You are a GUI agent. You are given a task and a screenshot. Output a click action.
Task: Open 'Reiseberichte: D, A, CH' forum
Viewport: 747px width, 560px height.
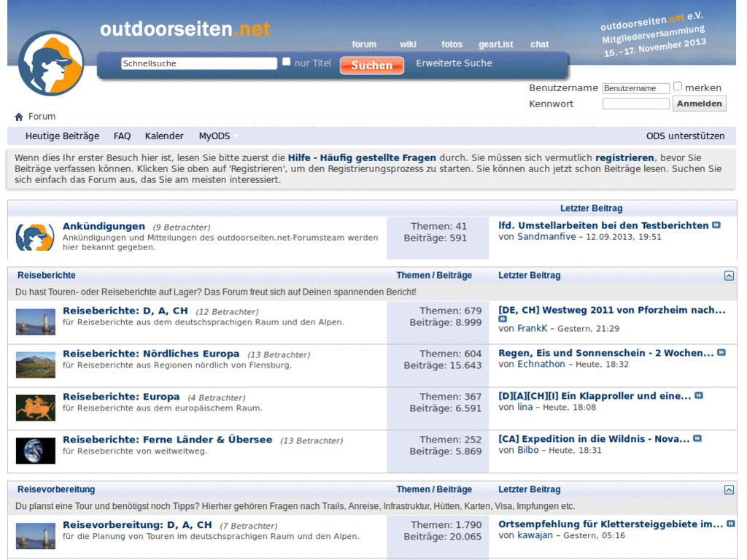point(125,311)
